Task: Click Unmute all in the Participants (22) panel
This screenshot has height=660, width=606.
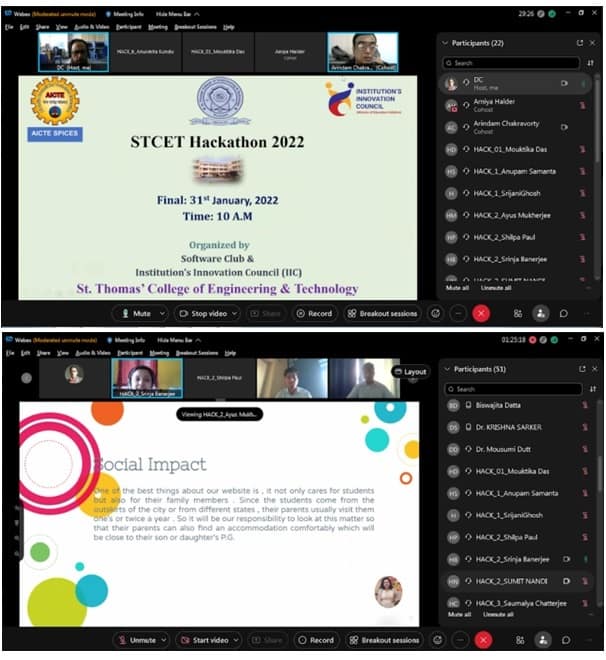Action: coord(496,288)
